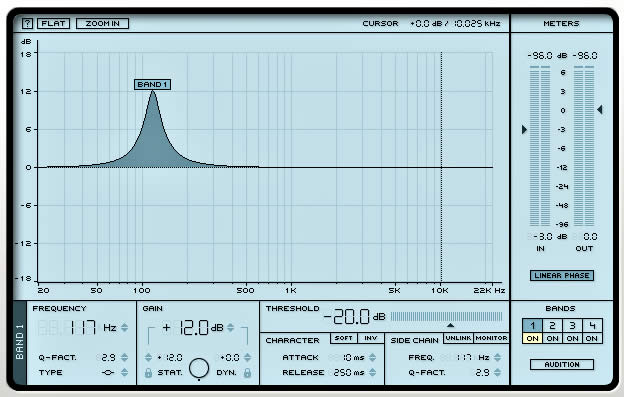Click the output meter triangle marker
The image size is (624, 397).
pos(600,109)
